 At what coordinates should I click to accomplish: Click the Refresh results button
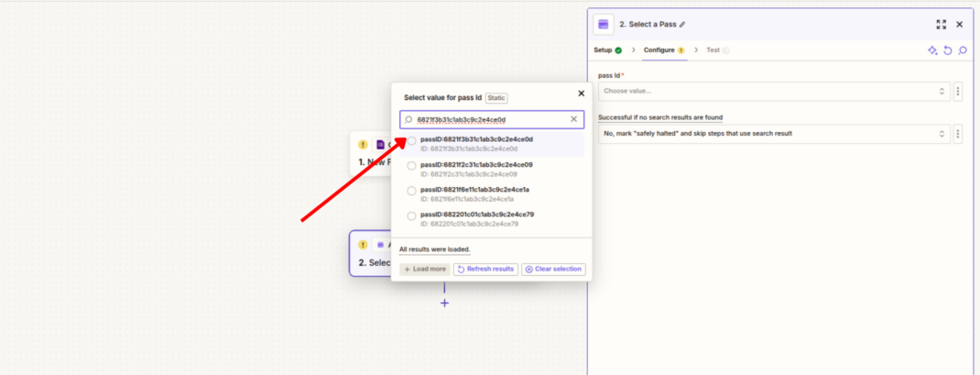pyautogui.click(x=485, y=270)
